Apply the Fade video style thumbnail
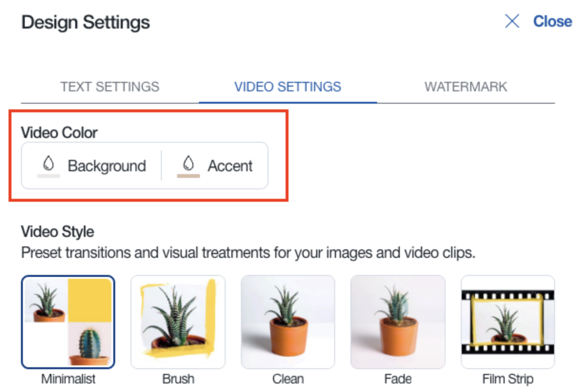This screenshot has width=576, height=392. (x=398, y=322)
